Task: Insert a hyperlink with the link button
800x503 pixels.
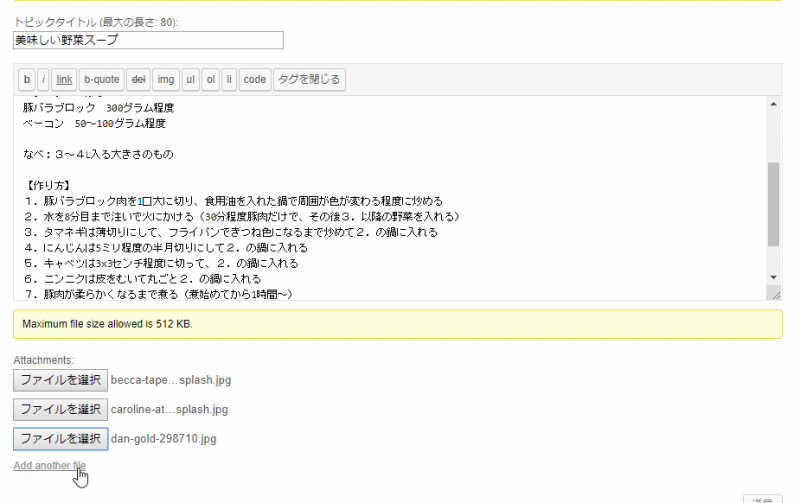Action: 64,79
